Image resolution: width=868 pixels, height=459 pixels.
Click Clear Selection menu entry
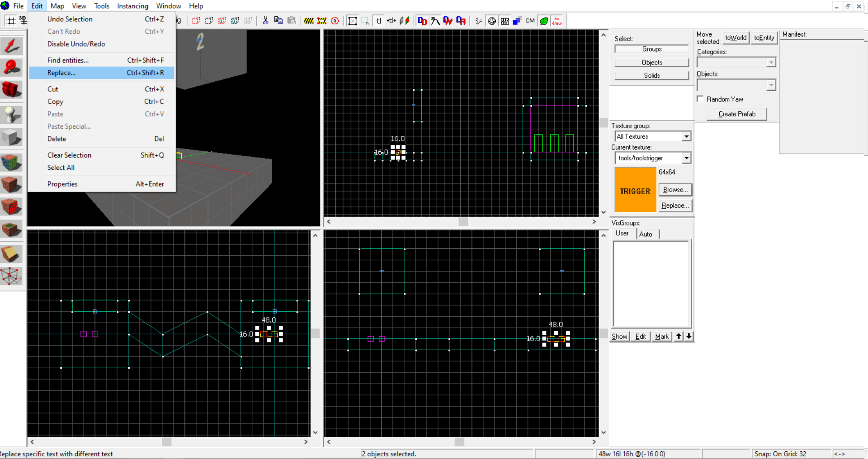point(102,155)
